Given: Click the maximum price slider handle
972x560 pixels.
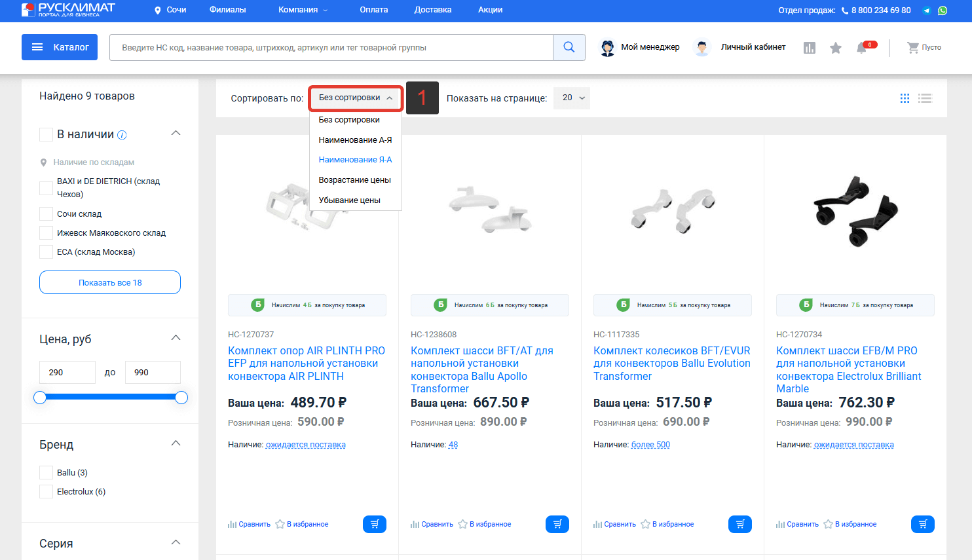Looking at the screenshot, I should [x=181, y=398].
